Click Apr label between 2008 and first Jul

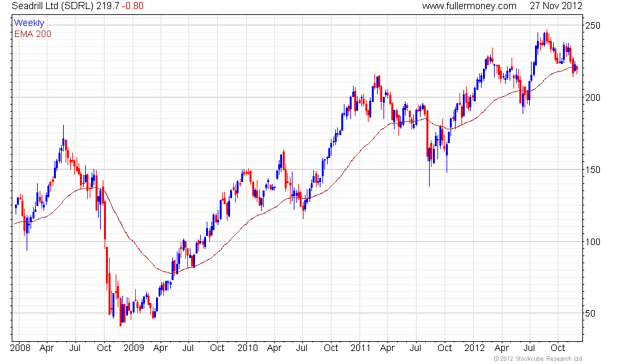47,348
